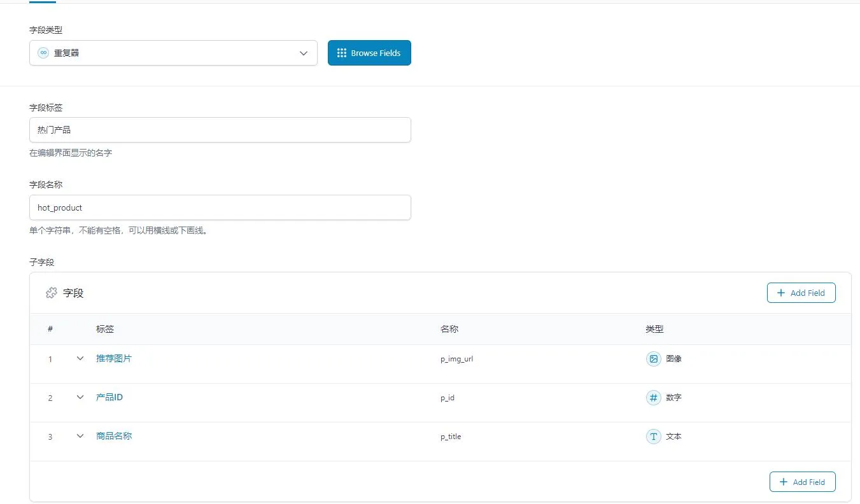860x504 pixels.
Task: Click row number 3 handle
Action: point(50,437)
